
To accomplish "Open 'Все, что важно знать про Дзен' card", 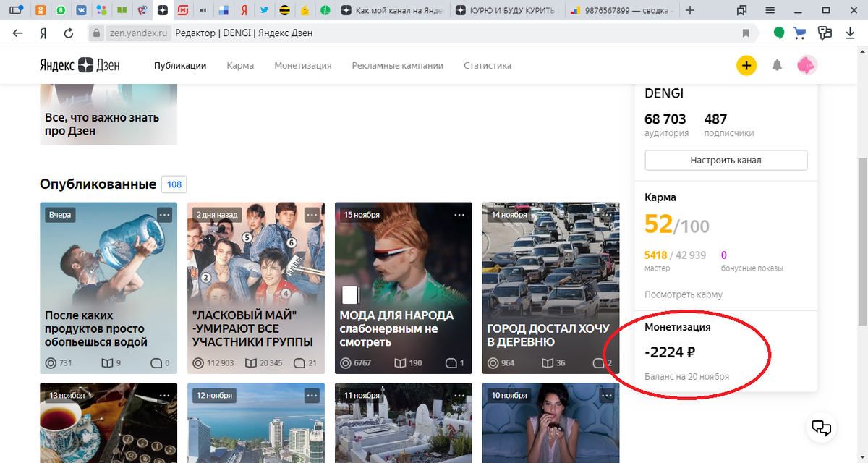I will tap(109, 114).
